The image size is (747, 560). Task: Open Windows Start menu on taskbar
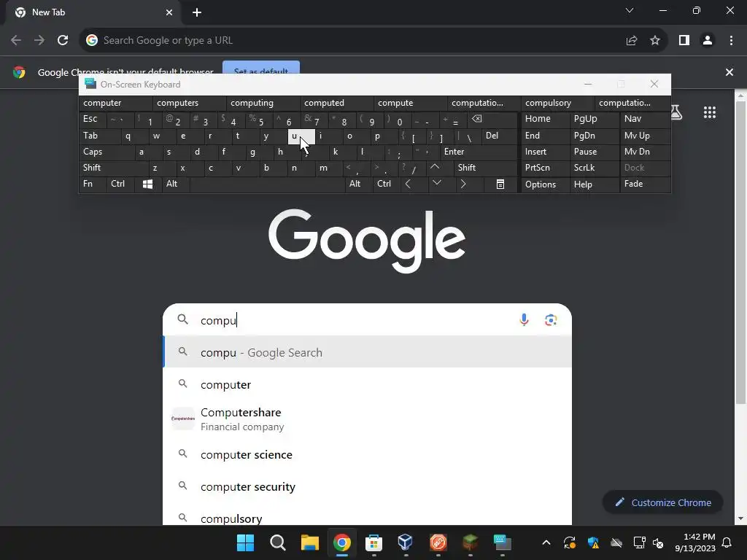click(245, 542)
